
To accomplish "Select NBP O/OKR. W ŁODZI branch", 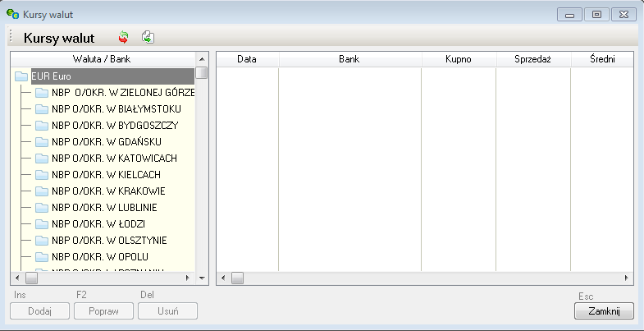I will coord(98,224).
